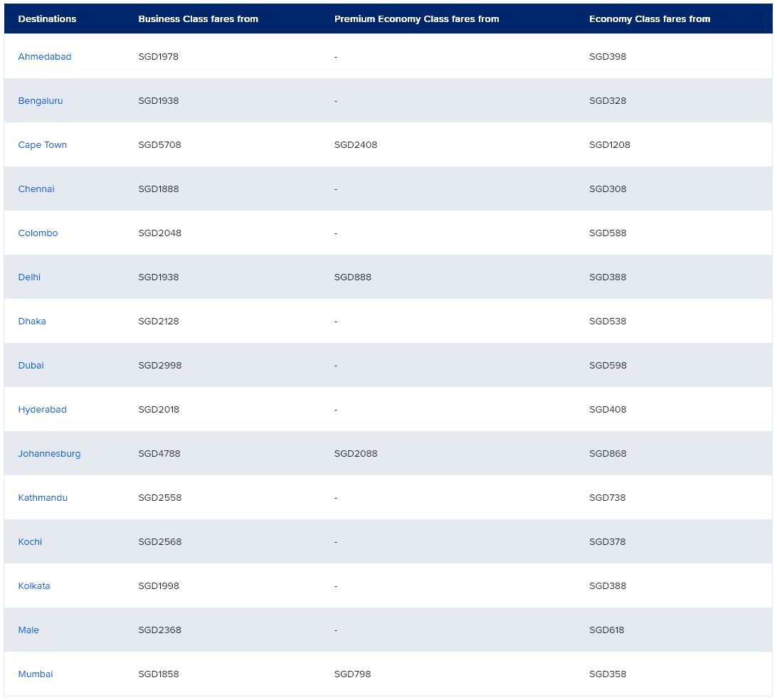Go to the Kolkata destination page
This screenshot has height=700, width=777.
pos(34,586)
